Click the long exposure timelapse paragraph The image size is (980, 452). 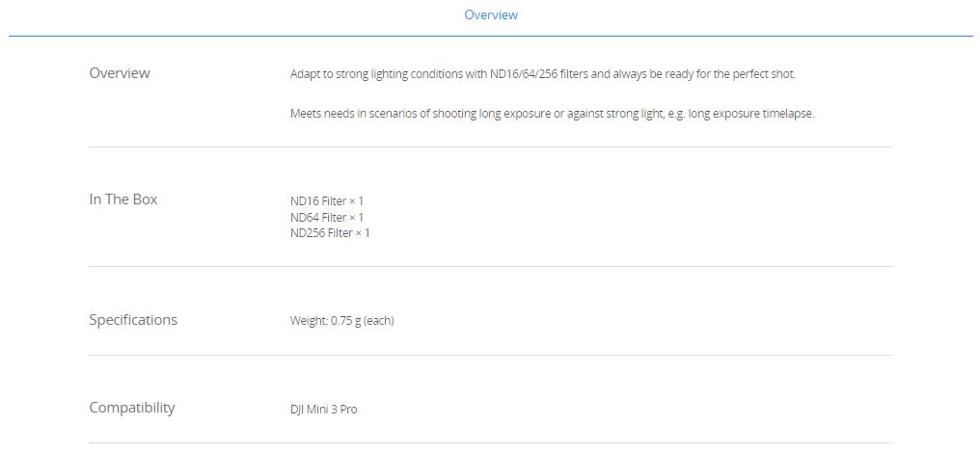553,115
